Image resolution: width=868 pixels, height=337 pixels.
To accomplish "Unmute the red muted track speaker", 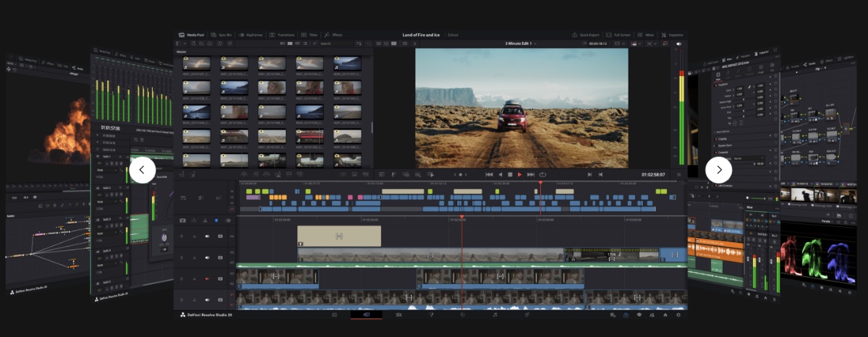I will pos(208,278).
